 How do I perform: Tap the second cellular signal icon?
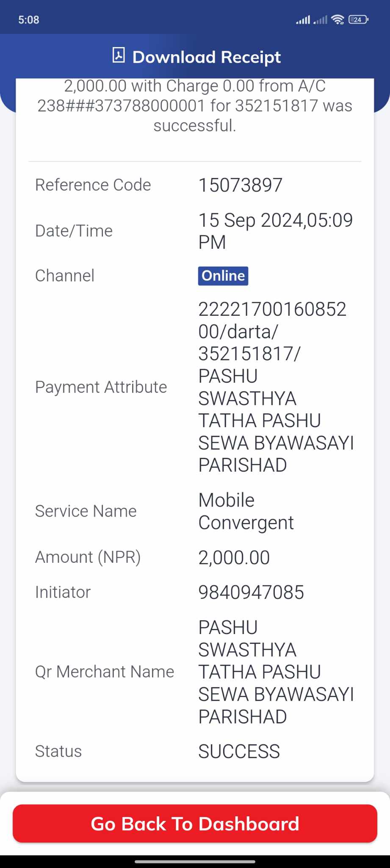pos(321,19)
